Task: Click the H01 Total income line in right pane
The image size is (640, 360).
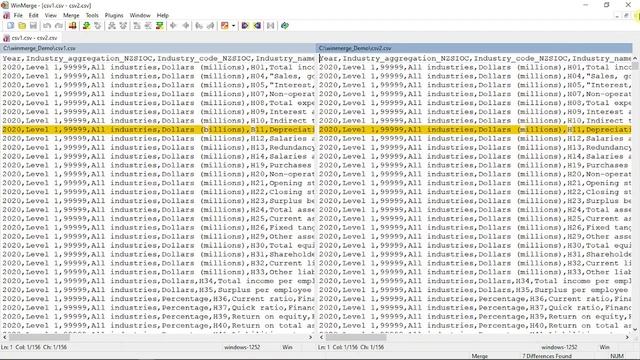Action: pos(475,67)
